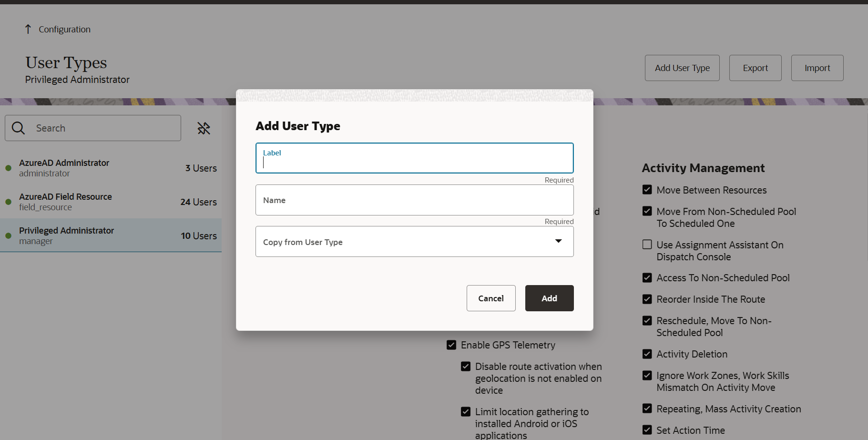Click the Activity Management heading
Image resolution: width=868 pixels, height=440 pixels.
click(703, 168)
